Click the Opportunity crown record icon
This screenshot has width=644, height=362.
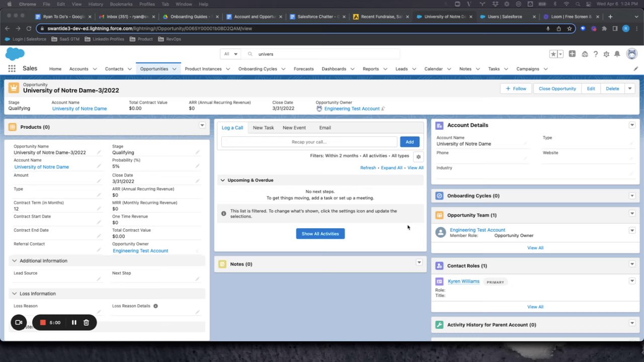14,88
